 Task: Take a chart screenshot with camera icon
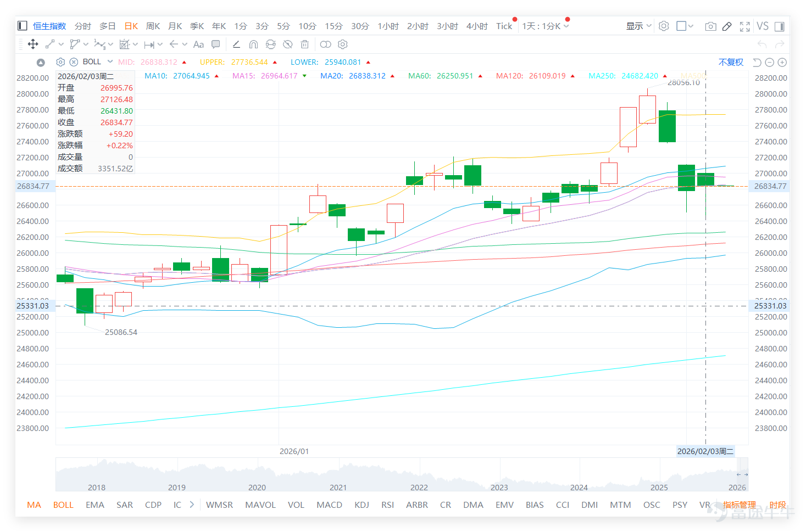click(x=710, y=26)
